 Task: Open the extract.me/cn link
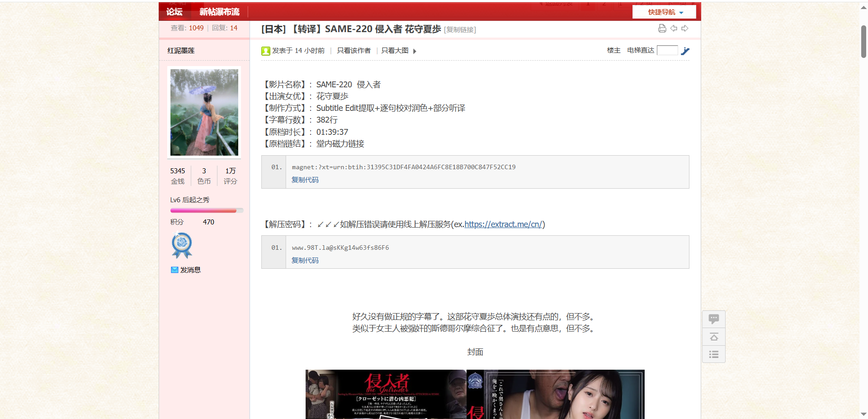pos(503,224)
